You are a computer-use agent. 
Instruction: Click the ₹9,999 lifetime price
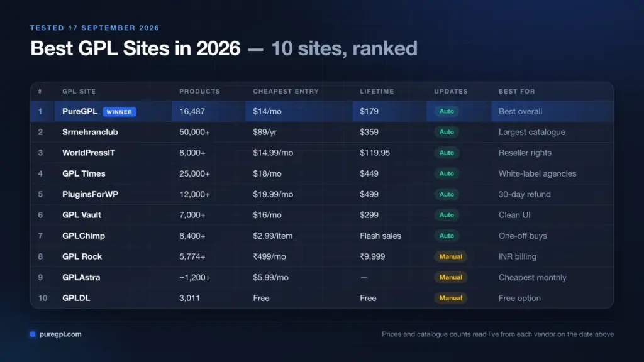372,256
